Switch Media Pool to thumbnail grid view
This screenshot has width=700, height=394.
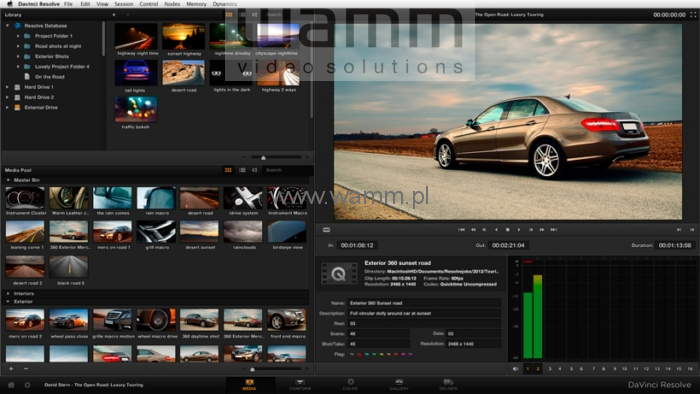point(228,170)
